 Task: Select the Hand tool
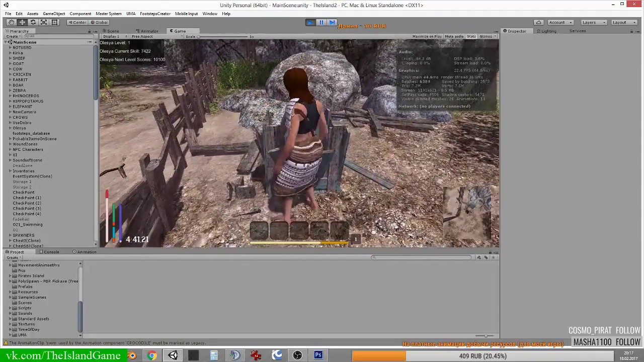click(x=12, y=22)
